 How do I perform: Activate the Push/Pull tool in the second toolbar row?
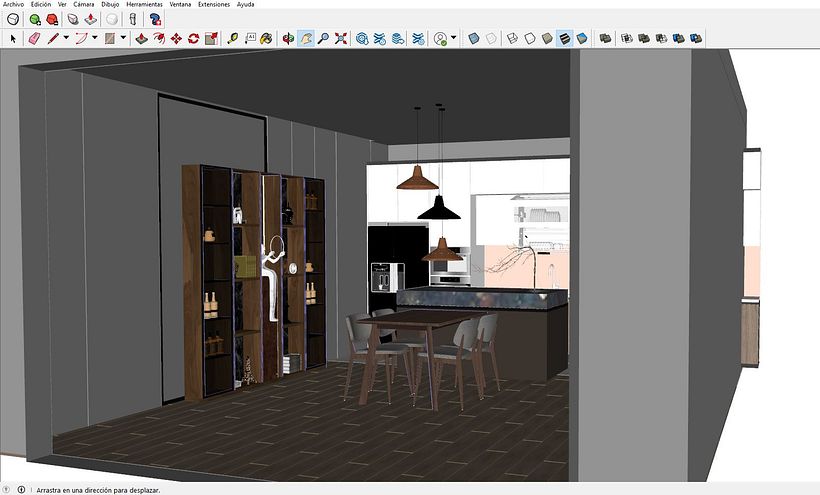coord(141,38)
